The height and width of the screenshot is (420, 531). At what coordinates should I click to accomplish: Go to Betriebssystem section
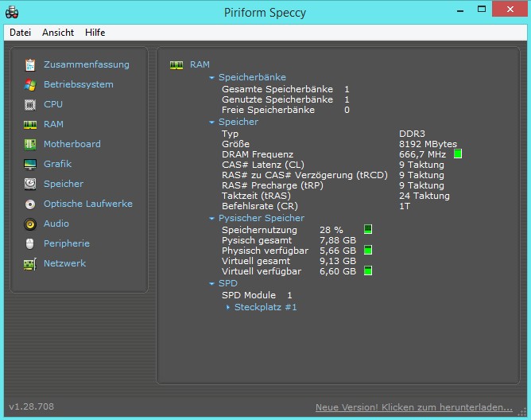point(79,84)
